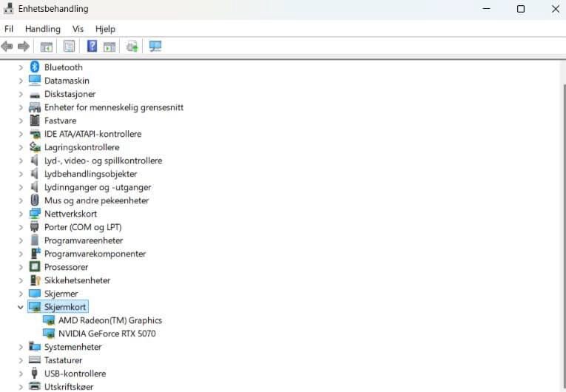Image resolution: width=566 pixels, height=392 pixels.
Task: Open the Fil menu
Action: click(x=9, y=29)
